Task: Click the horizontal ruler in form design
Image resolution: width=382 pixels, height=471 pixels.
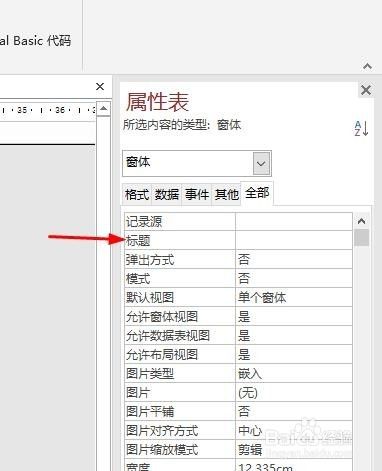Action: pyautogui.click(x=48, y=110)
